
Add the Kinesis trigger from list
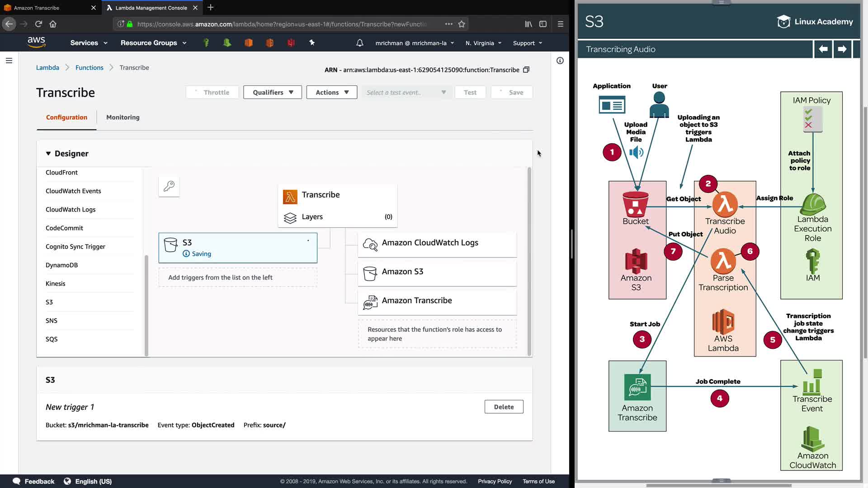pyautogui.click(x=56, y=283)
